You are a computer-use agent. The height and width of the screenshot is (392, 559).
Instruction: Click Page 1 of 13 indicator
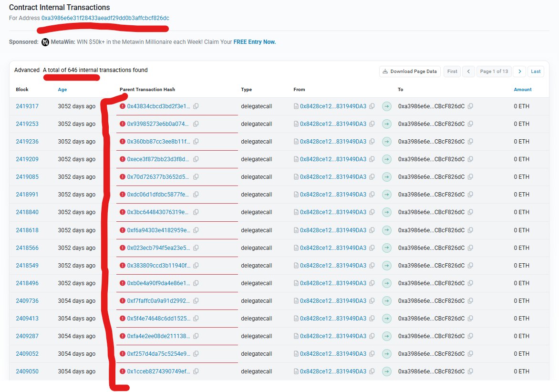(x=494, y=71)
